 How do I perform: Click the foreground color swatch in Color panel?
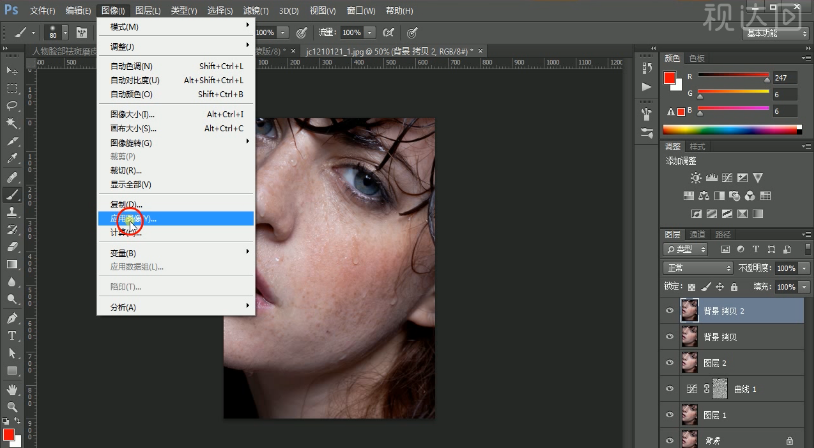pyautogui.click(x=670, y=78)
